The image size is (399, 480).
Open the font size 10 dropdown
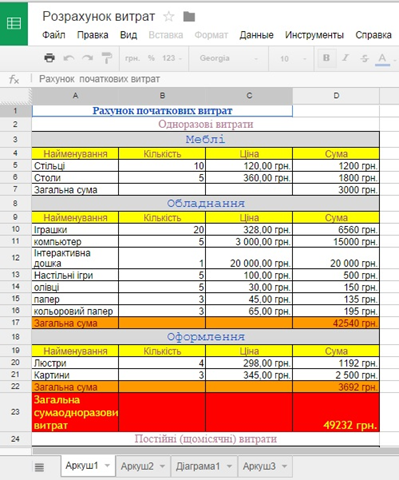coord(293,59)
